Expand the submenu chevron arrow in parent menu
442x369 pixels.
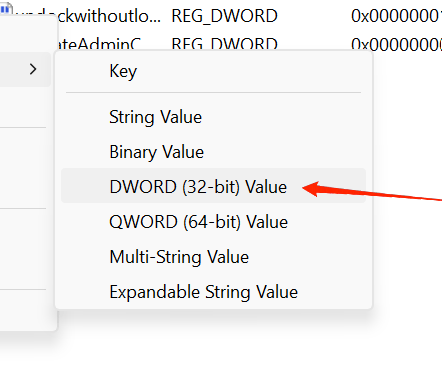33,69
